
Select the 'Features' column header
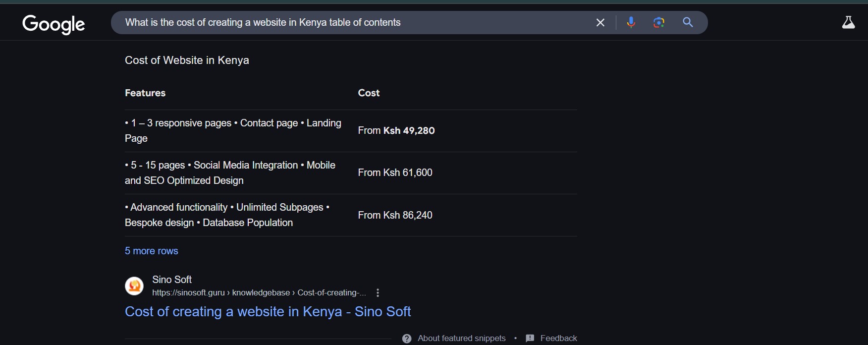[x=145, y=93]
